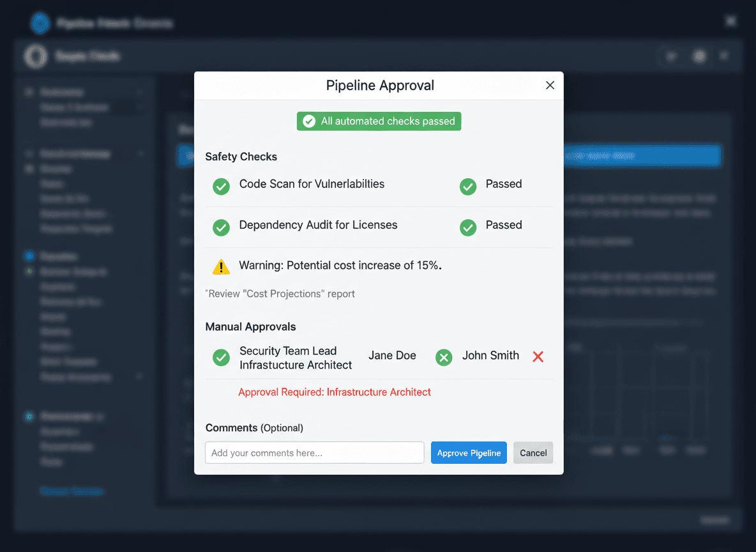Expand the collapsed sidebar section near the bottom
Screen dimensions: 756x552
(139, 377)
